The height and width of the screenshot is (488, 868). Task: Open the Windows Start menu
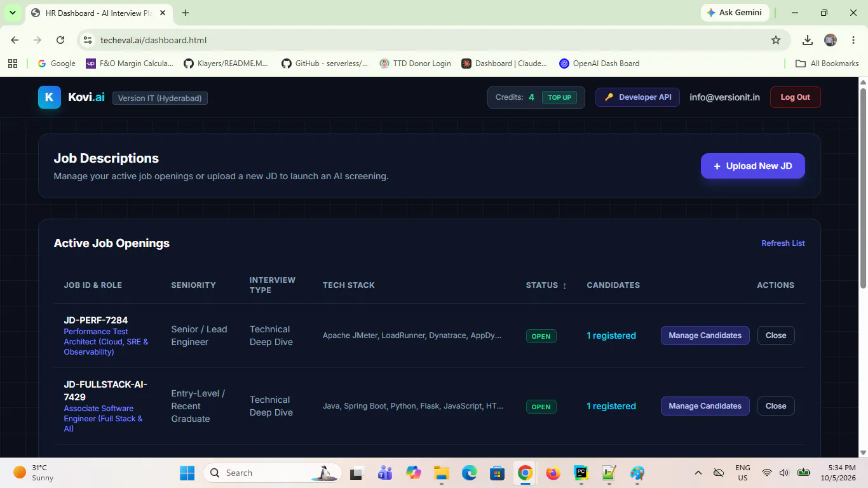(x=187, y=473)
